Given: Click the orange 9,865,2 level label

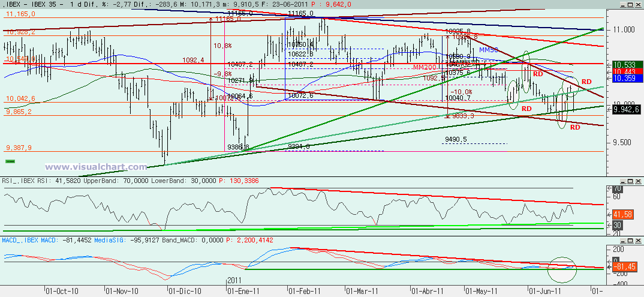Looking at the screenshot, I should tap(20, 112).
